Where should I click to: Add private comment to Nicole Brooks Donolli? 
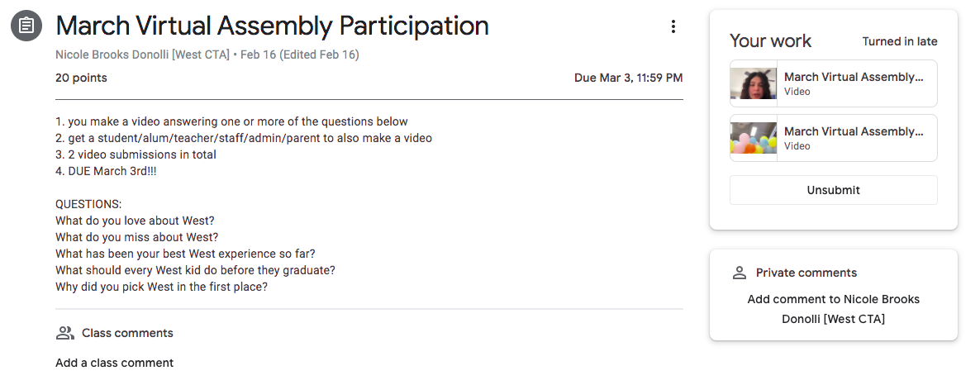click(833, 309)
